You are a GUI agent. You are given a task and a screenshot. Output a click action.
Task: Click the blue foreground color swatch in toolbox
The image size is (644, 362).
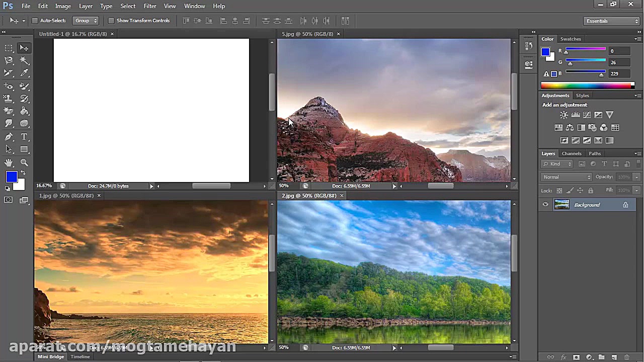11,177
